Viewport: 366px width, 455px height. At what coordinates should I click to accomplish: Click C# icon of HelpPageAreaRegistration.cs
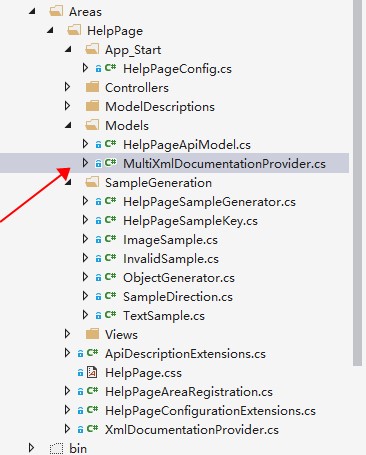coord(92,391)
